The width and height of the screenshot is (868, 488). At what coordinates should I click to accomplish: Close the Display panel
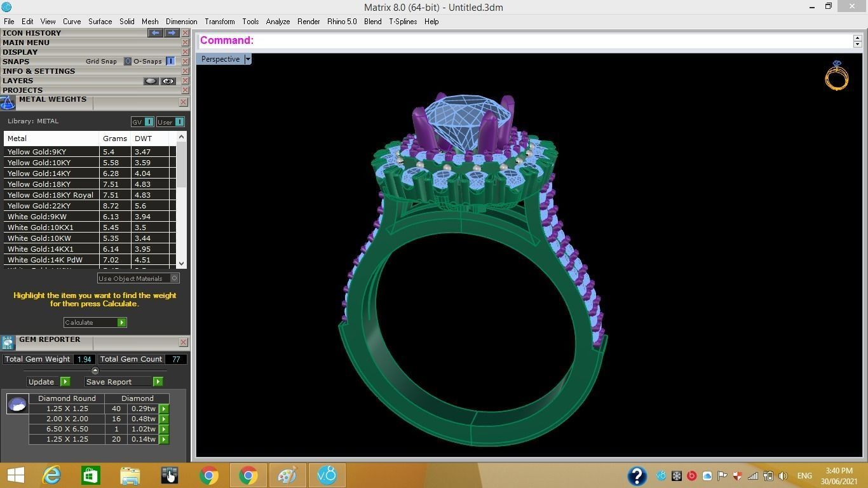coord(185,52)
